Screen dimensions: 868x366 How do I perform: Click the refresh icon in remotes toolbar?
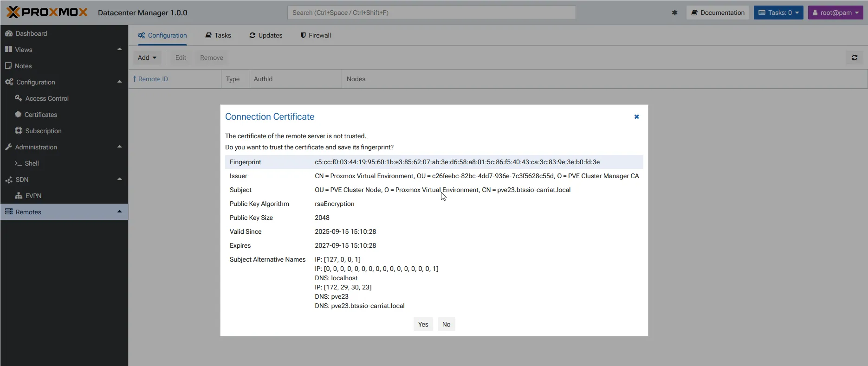[854, 58]
